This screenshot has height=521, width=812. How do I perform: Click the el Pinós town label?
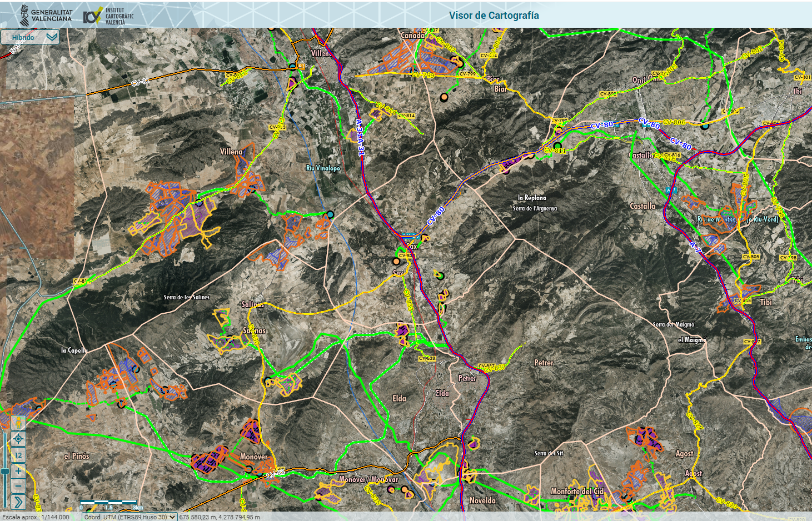(76, 456)
